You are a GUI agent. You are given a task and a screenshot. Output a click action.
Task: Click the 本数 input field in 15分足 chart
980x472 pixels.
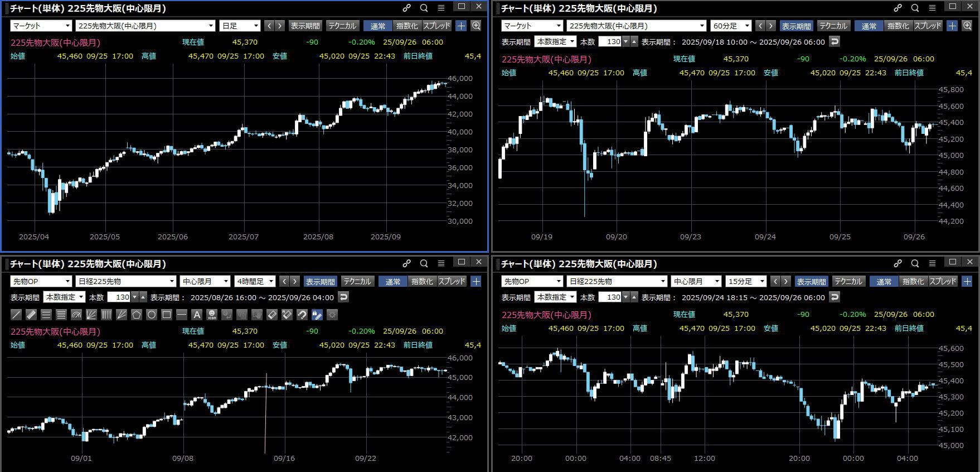(x=613, y=297)
